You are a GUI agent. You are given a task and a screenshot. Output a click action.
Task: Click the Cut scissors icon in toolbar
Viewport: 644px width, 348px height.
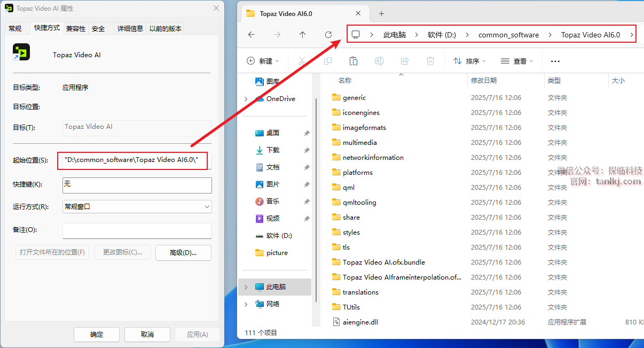click(302, 61)
